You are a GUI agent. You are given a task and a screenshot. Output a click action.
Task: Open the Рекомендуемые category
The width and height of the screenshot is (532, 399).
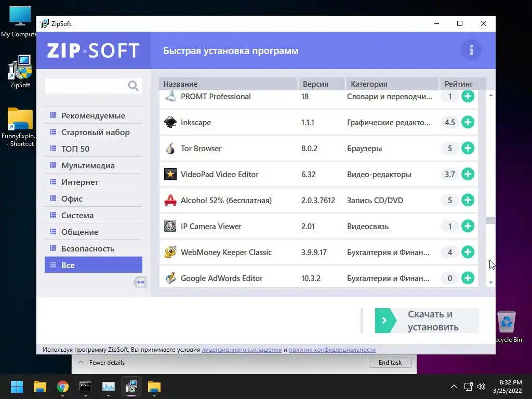[x=94, y=115]
